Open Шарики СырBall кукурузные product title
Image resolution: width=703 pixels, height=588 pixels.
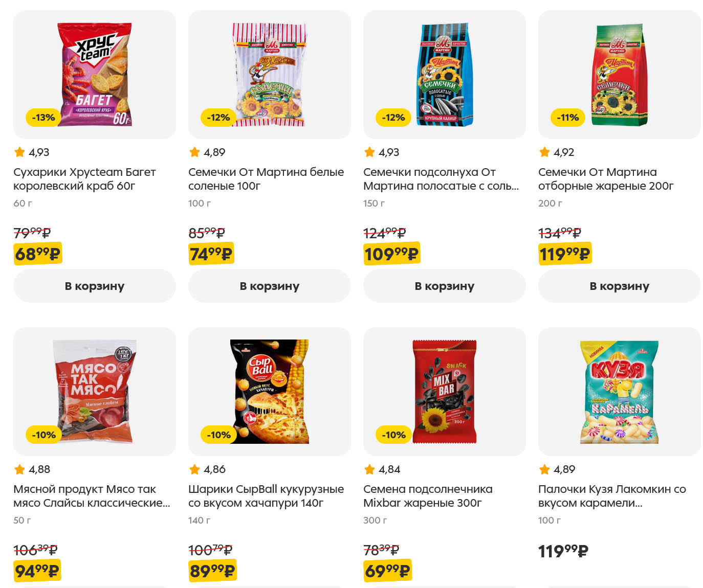coord(266,496)
